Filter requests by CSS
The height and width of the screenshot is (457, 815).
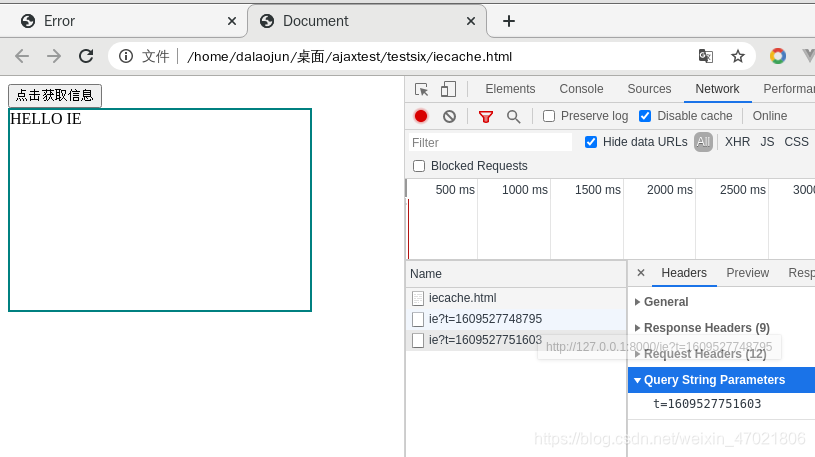point(796,142)
